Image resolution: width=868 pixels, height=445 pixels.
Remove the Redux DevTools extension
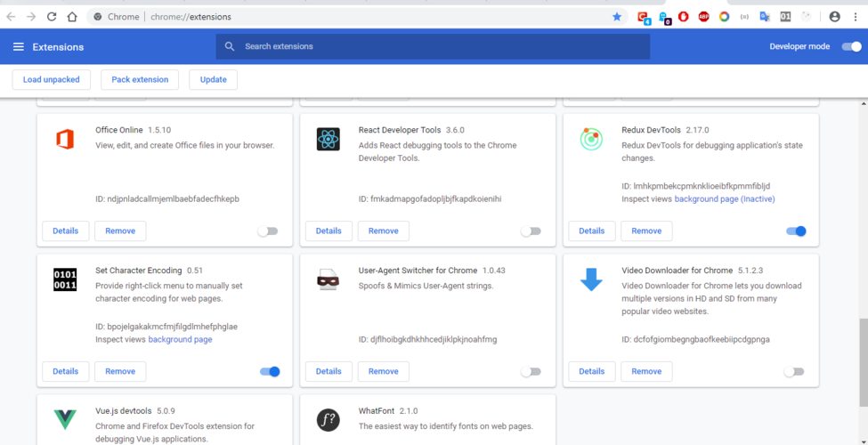646,231
